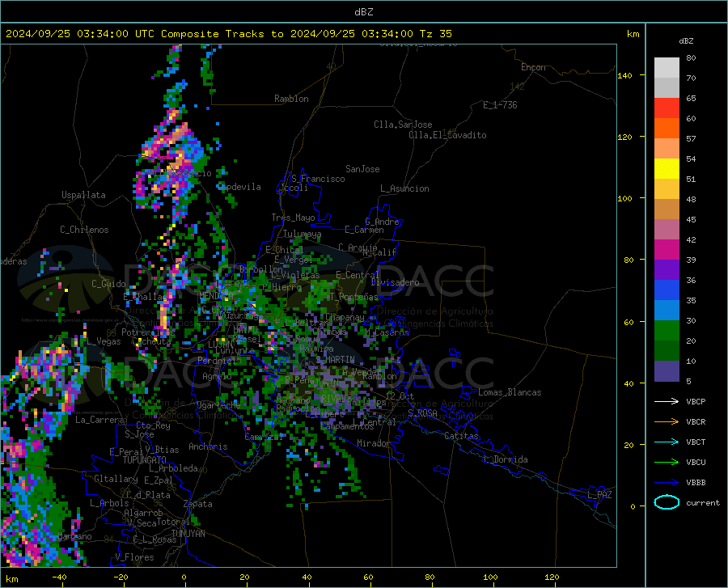The width and height of the screenshot is (728, 588).
Task: Pick the light gray 70-80 dBZ swatch
Action: click(667, 68)
